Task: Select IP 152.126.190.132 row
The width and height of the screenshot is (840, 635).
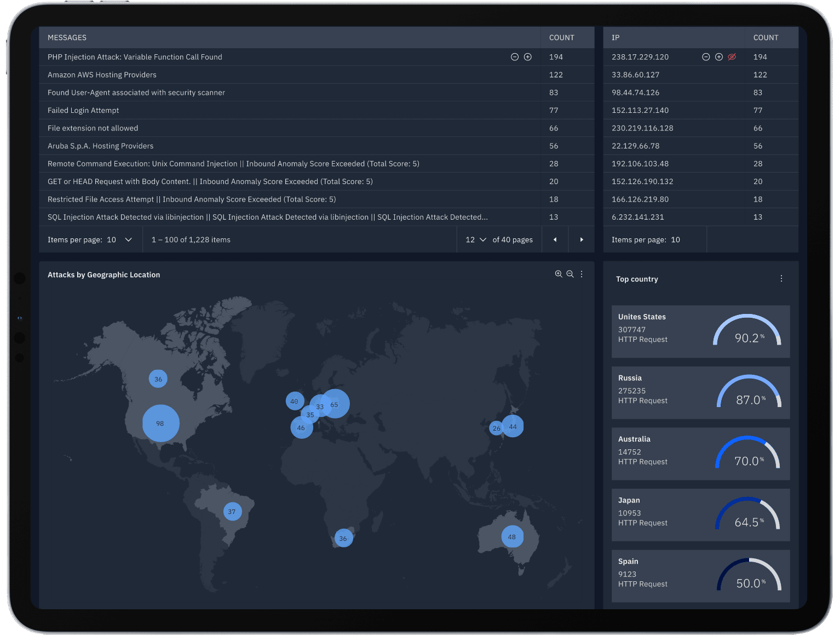Action: point(701,182)
